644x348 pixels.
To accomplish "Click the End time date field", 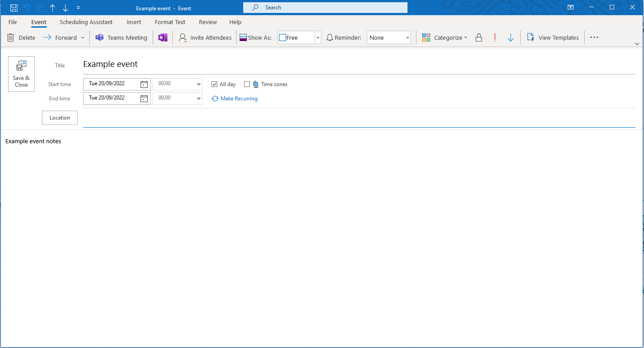I will pyautogui.click(x=111, y=98).
